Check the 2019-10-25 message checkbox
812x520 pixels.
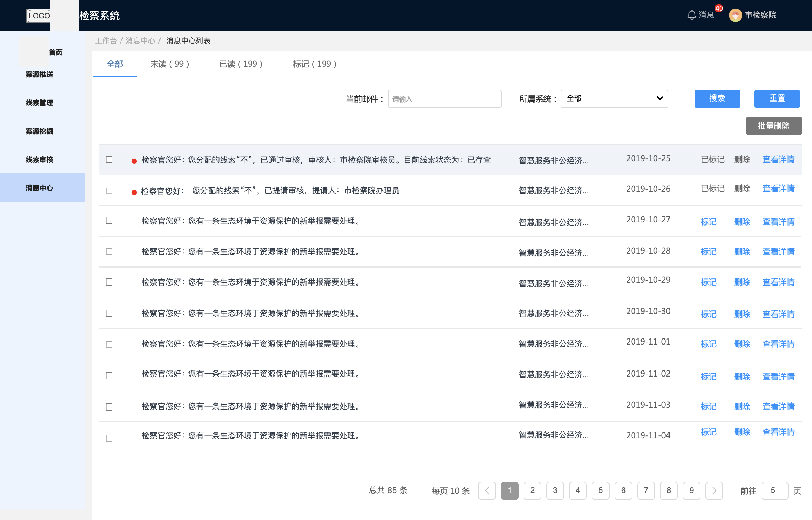[x=109, y=159]
